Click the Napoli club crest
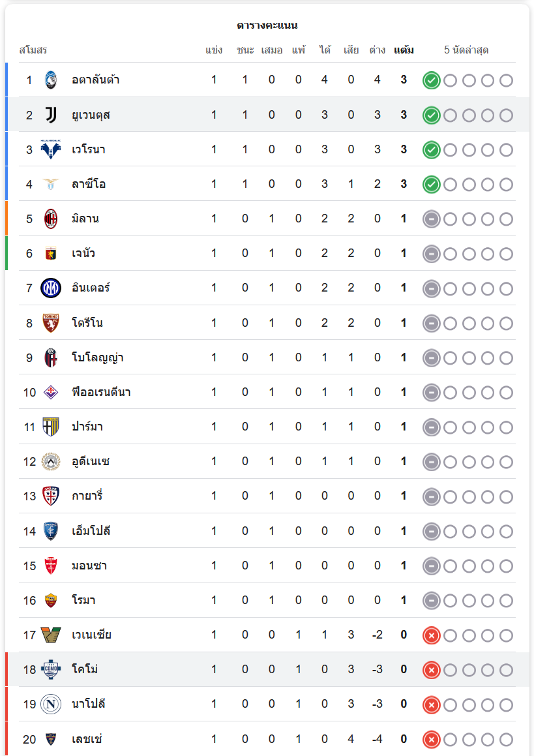Viewport: 534px width, 756px height. [51, 704]
